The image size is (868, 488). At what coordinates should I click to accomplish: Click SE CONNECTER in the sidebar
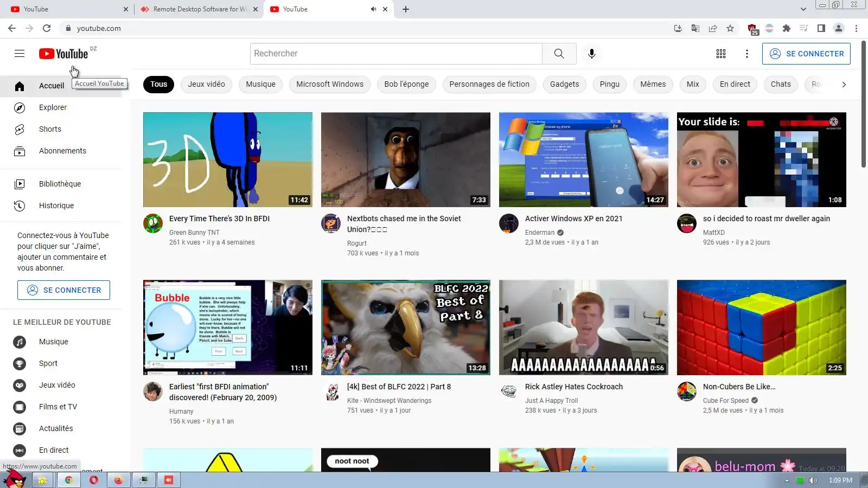coord(63,290)
